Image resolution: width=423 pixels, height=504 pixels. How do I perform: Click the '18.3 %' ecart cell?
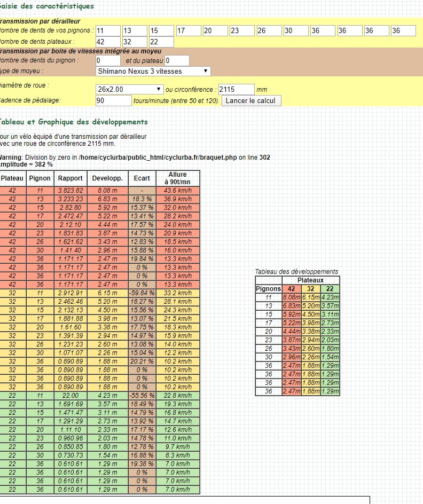(x=142, y=199)
